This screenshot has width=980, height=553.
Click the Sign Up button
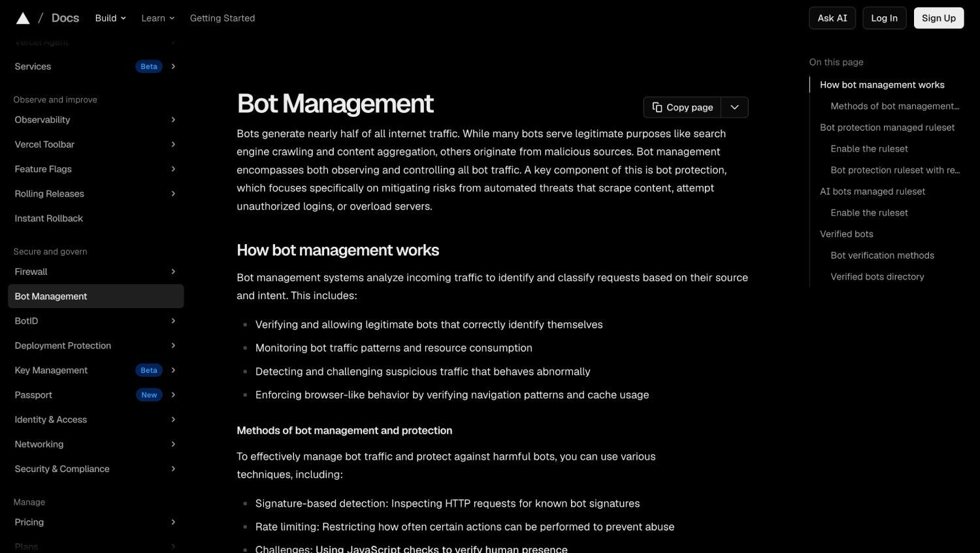(x=939, y=18)
